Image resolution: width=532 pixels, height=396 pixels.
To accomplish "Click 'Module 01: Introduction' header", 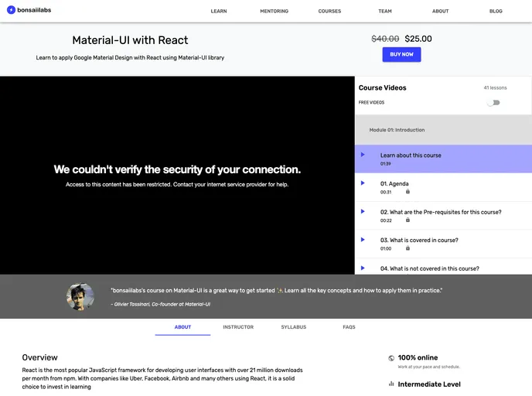I will coord(397,130).
